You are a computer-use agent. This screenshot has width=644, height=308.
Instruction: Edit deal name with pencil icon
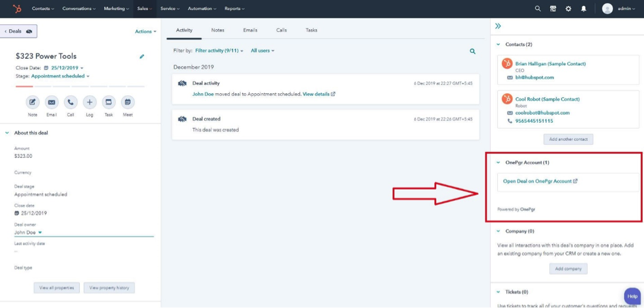142,56
